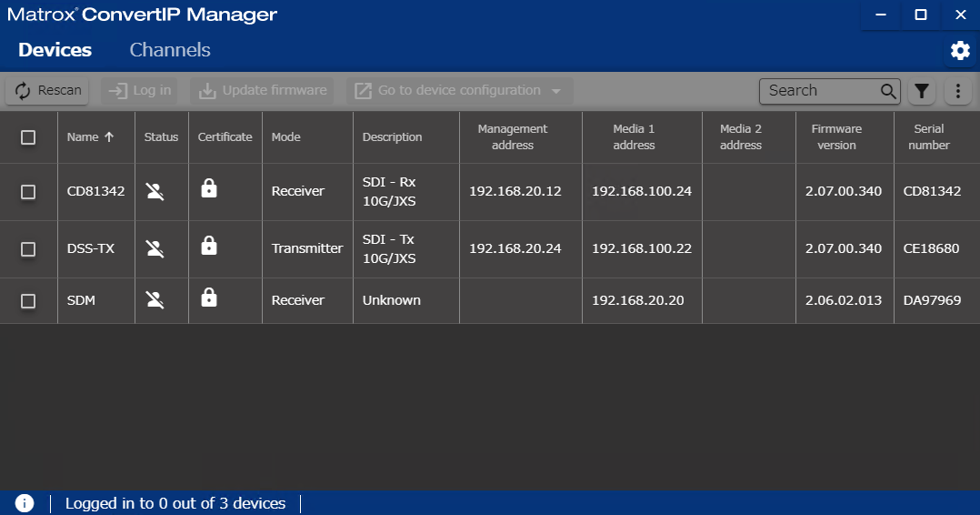Switch to the Channels tab
980x515 pixels.
pos(170,50)
